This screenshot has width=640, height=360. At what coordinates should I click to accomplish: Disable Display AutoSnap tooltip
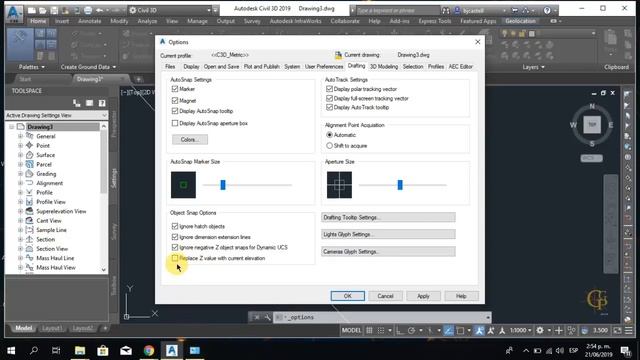click(175, 111)
